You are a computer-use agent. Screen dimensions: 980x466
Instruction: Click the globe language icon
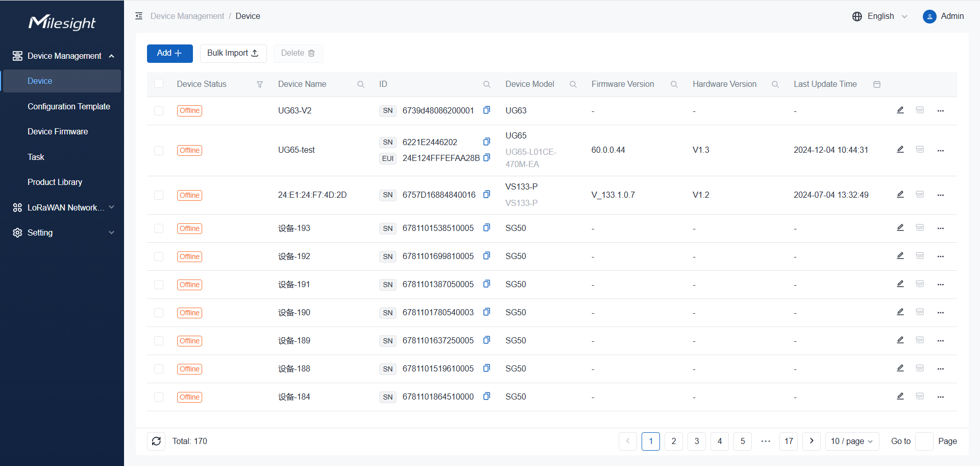[x=857, y=16]
